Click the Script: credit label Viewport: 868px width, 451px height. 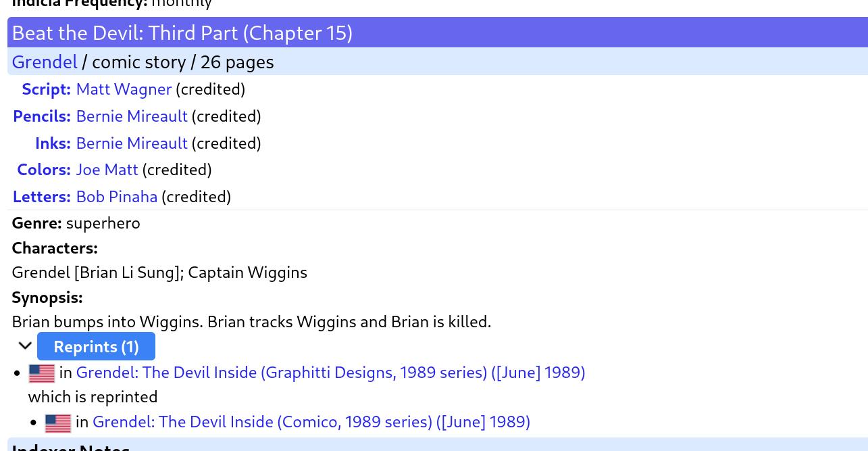click(x=46, y=89)
